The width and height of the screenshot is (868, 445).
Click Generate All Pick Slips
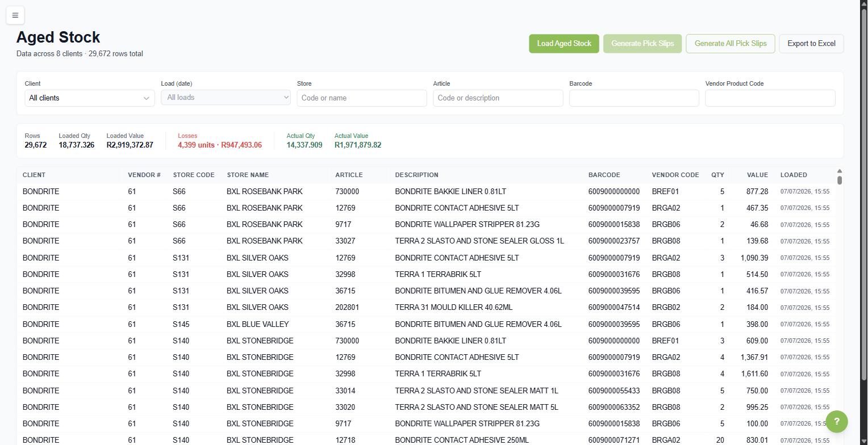731,44
